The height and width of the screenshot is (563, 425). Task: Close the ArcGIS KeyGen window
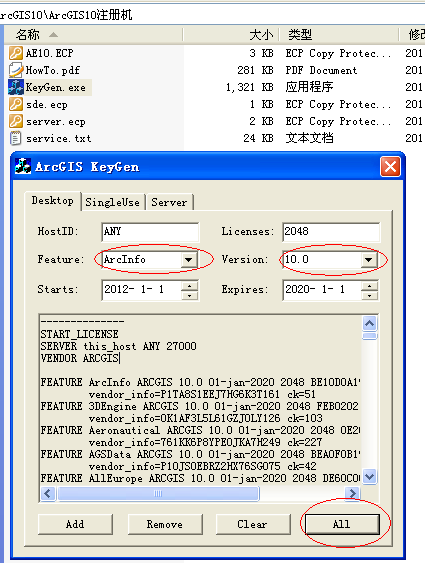coord(390,167)
